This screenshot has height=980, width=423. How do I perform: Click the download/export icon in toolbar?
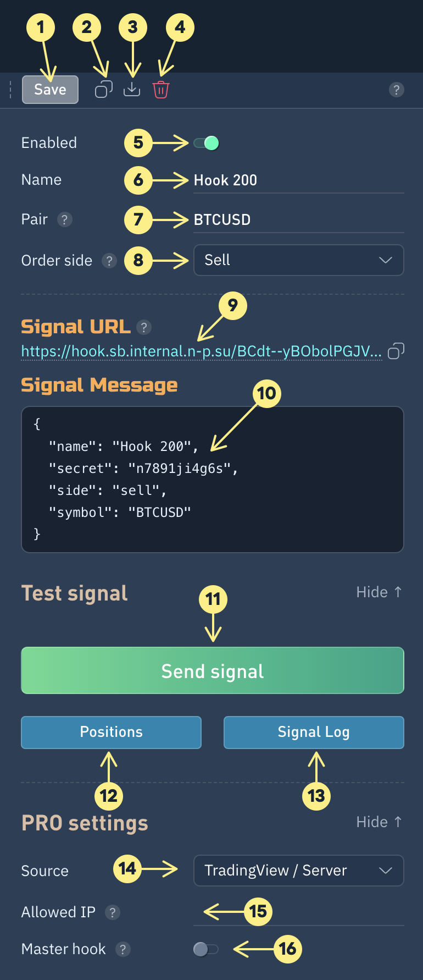(132, 89)
